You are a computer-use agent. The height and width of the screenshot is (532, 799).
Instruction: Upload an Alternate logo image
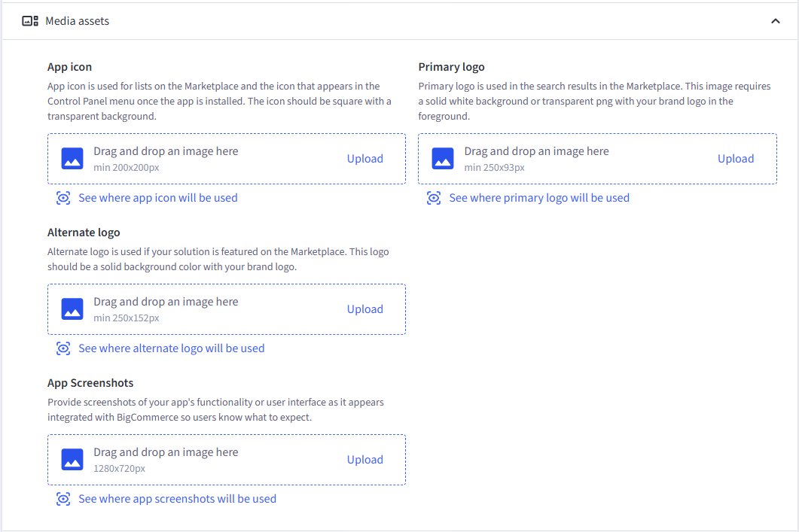365,309
